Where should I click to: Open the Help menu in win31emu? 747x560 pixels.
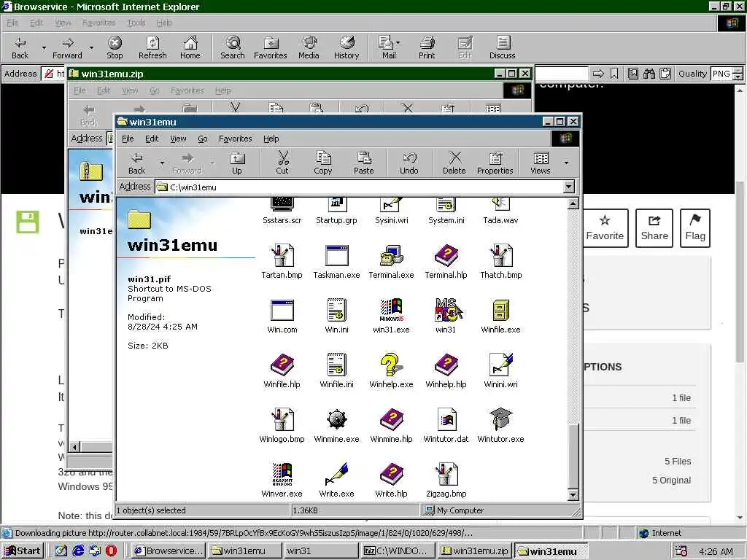(271, 139)
